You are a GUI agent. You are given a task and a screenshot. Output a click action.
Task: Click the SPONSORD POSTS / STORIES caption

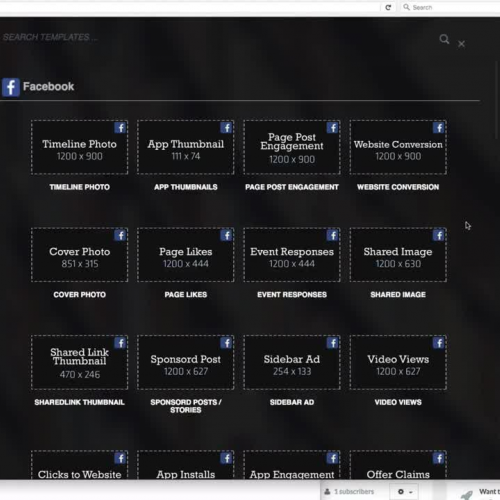(x=186, y=406)
